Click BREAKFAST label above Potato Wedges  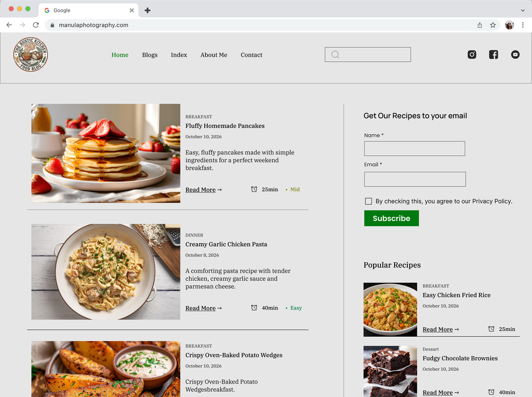(198, 346)
